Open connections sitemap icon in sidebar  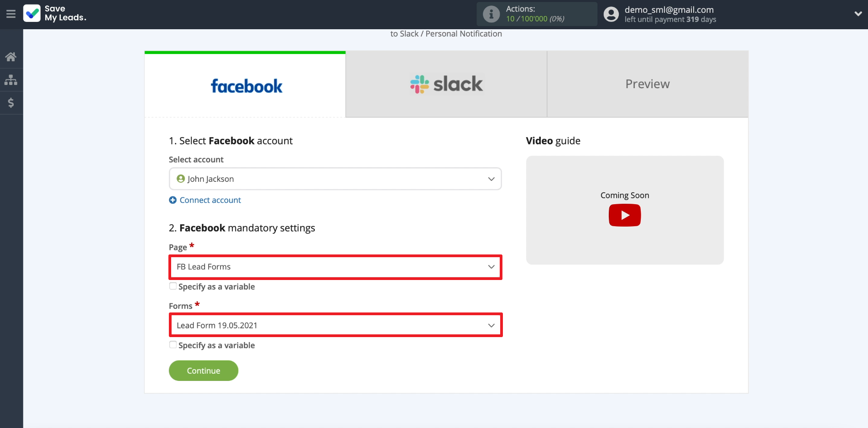coord(11,80)
